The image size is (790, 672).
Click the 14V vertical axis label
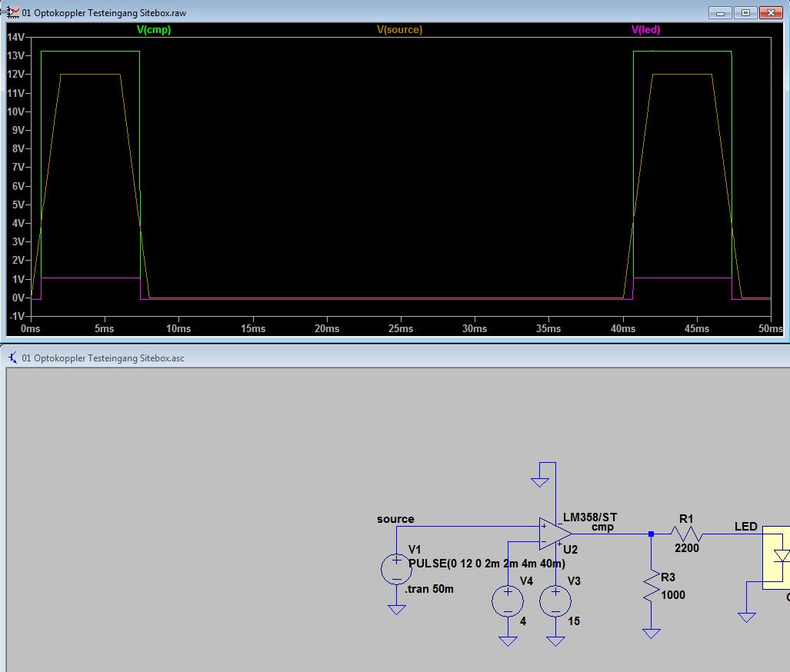[15, 37]
